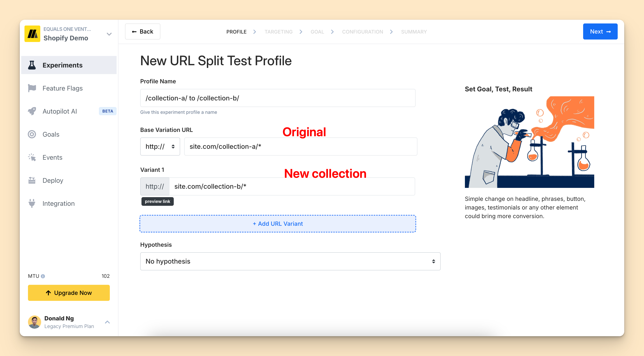This screenshot has width=644, height=356.
Task: Click the Back button
Action: (x=142, y=31)
